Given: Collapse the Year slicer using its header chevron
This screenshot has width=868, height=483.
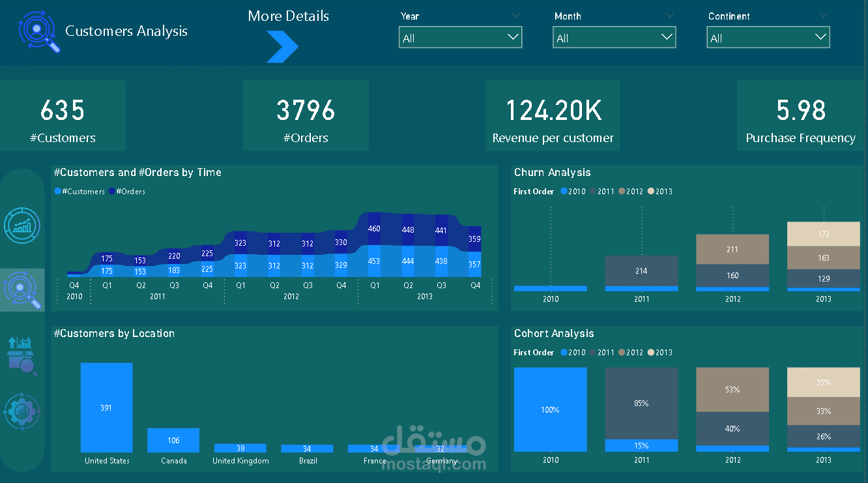Looking at the screenshot, I should [x=515, y=14].
